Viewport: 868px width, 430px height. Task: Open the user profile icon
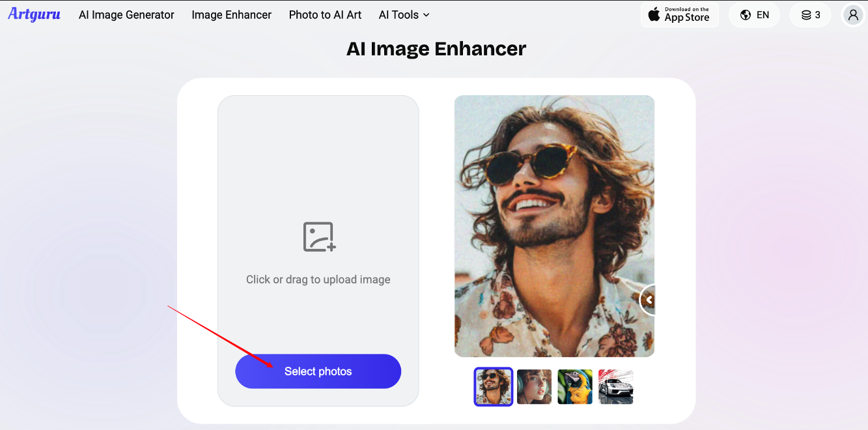(x=853, y=15)
